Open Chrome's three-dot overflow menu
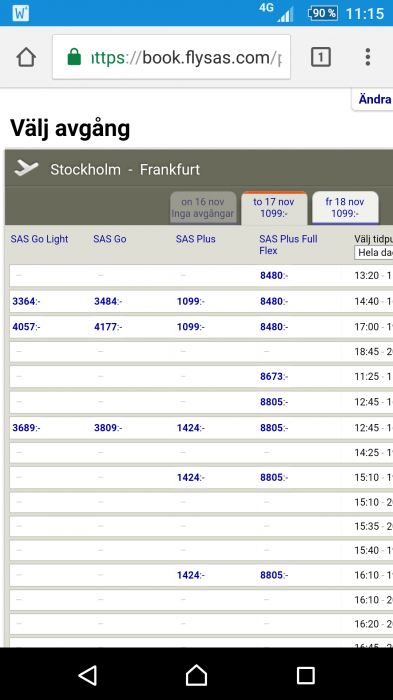Screen dimensions: 393x700 coord(368,57)
